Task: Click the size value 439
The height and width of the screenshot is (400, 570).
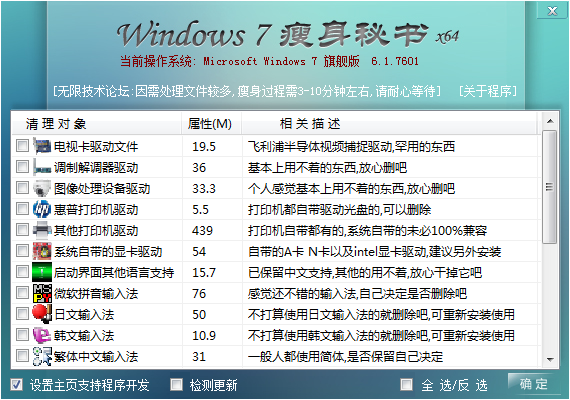Action: [x=202, y=231]
